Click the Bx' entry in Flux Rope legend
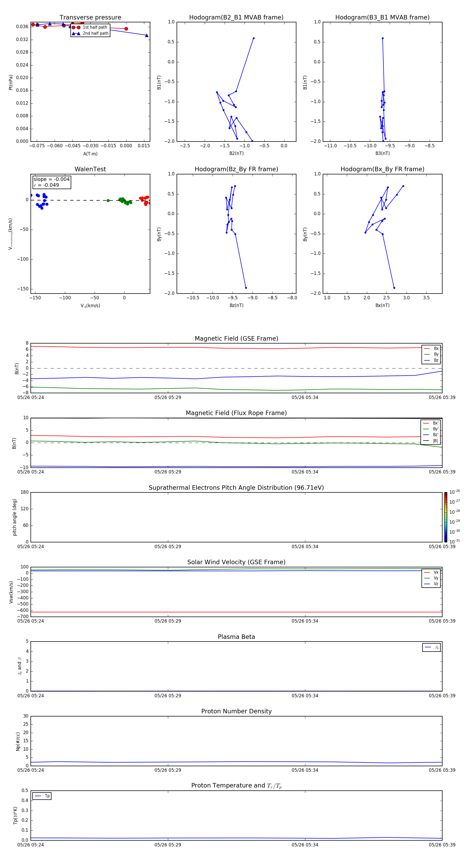This screenshot has height=868, width=473. (431, 423)
